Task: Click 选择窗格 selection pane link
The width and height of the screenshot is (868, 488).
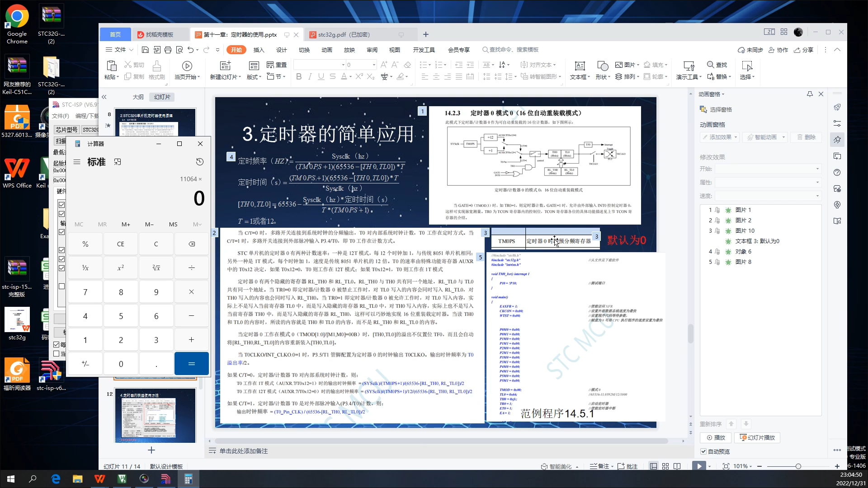Action: point(716,109)
